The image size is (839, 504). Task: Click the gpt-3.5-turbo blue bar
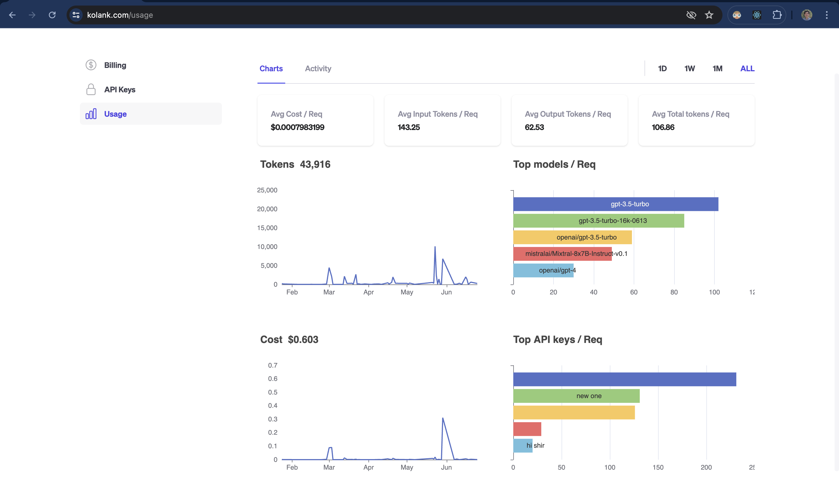[x=615, y=204]
